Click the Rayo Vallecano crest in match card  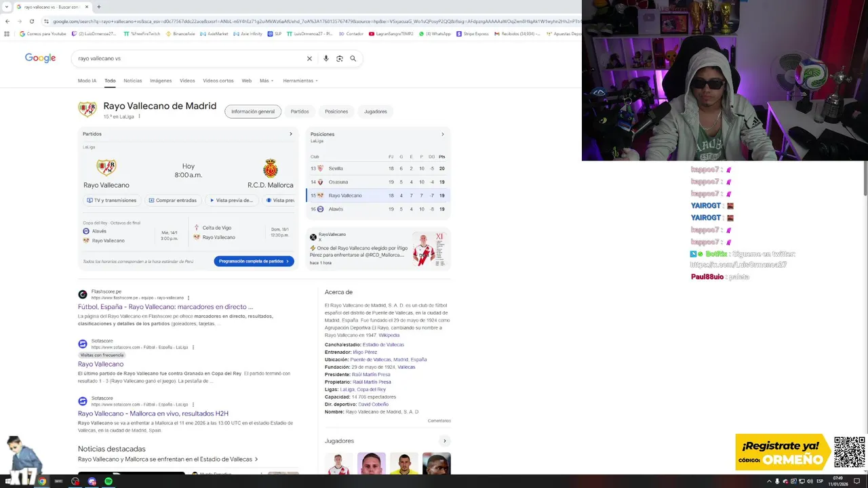(106, 167)
